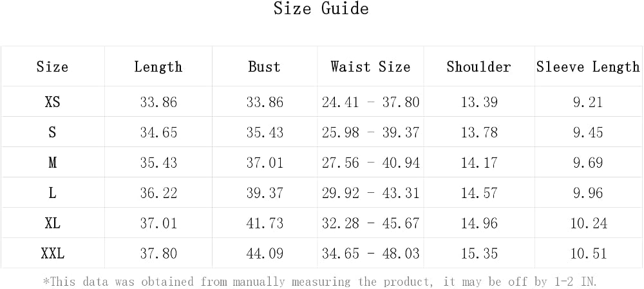Select the Shoulder column header
The height and width of the screenshot is (289, 644).
pos(479,66)
